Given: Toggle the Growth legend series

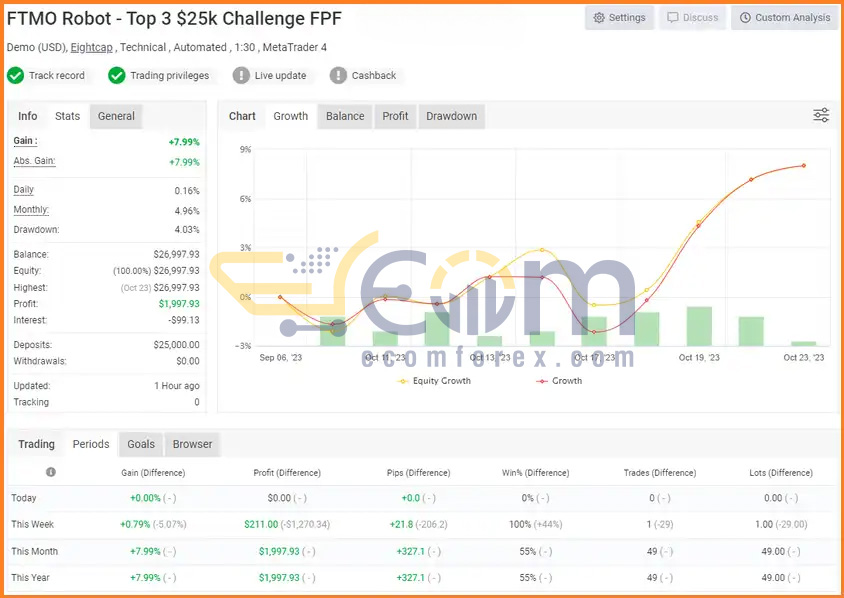Looking at the screenshot, I should (559, 381).
